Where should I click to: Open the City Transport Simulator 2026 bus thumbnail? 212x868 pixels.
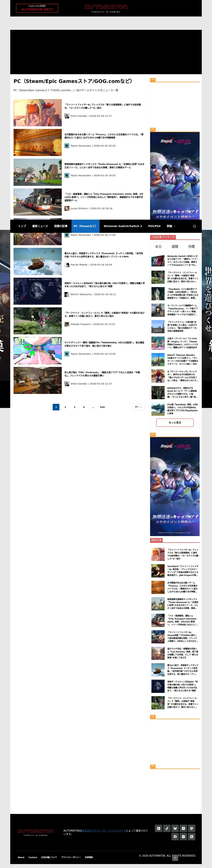click(37, 202)
